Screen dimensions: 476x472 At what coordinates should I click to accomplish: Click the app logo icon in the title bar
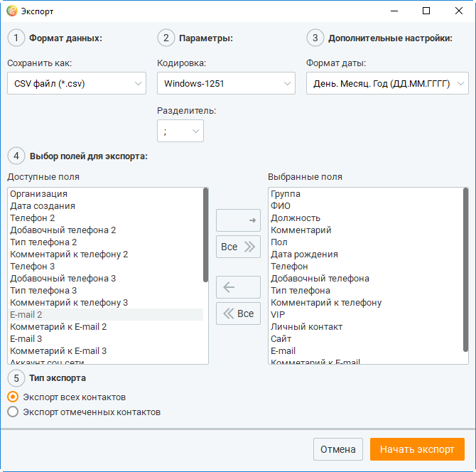[12, 11]
